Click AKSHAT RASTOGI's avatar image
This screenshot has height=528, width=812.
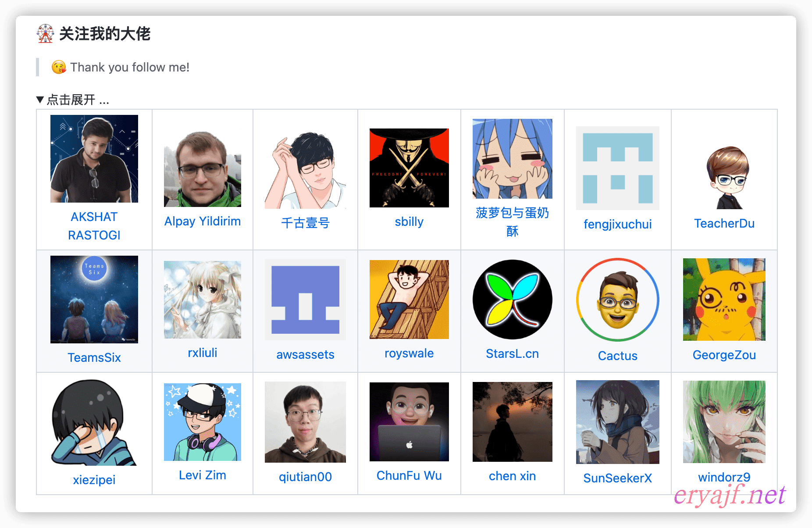pyautogui.click(x=94, y=159)
